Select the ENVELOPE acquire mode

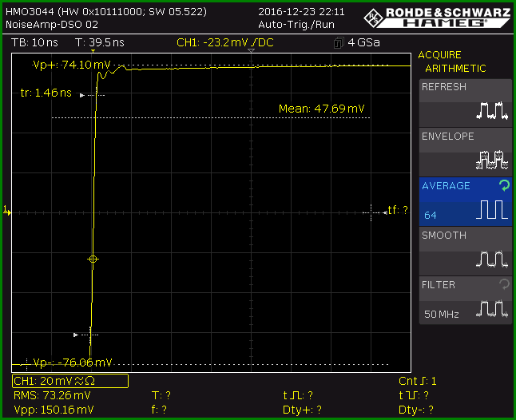(466, 153)
